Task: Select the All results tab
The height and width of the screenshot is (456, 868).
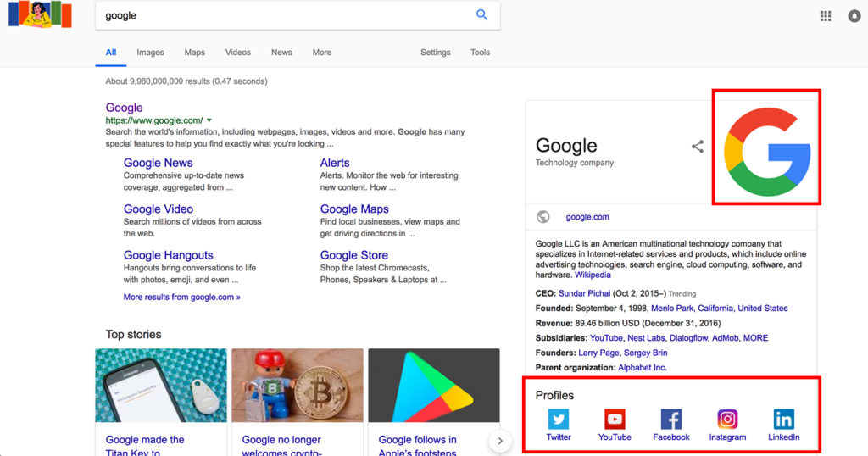Action: click(111, 52)
